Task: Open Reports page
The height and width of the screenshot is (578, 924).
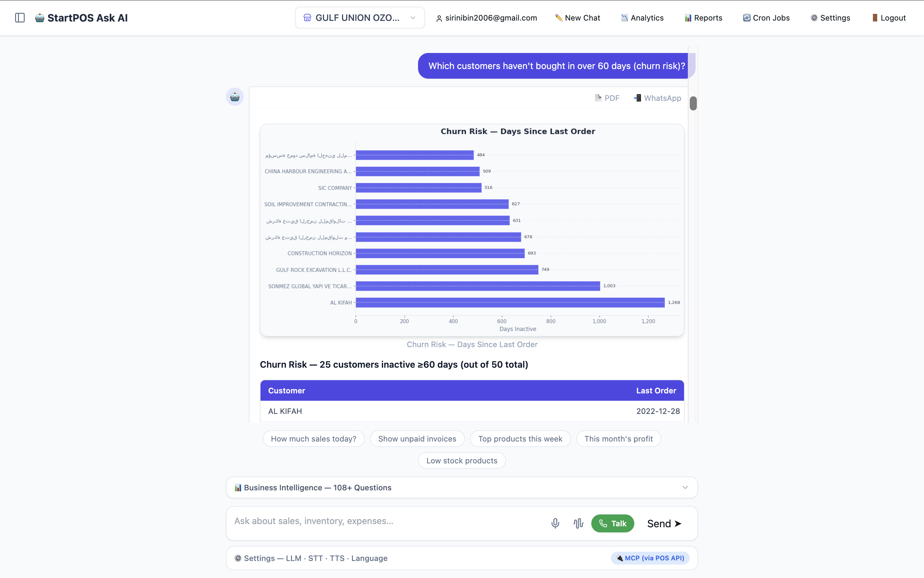Action: [703, 18]
